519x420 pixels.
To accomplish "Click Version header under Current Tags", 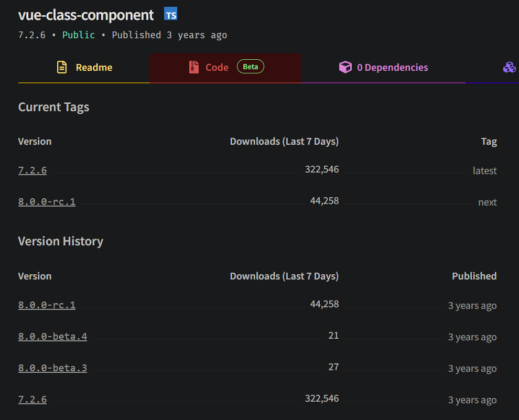I will pyautogui.click(x=35, y=142).
